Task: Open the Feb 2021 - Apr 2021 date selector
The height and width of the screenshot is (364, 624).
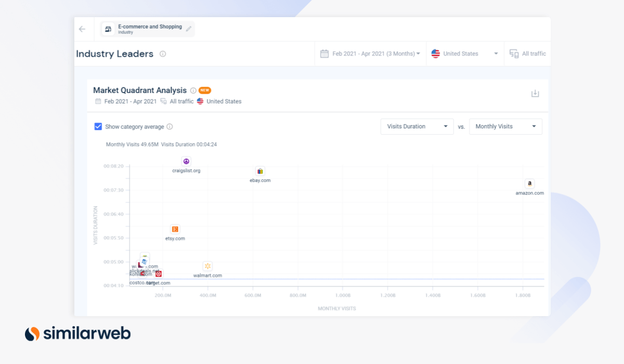Action: [370, 53]
